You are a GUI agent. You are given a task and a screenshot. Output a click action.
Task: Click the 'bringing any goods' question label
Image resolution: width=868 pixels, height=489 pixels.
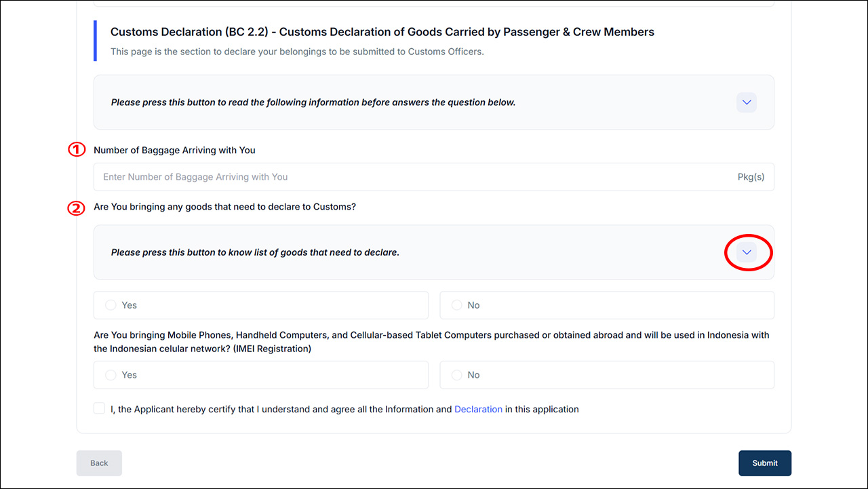point(224,207)
